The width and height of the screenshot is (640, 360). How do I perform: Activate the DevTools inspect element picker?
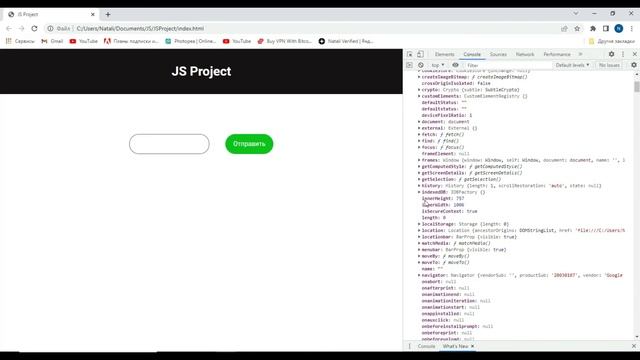pos(410,54)
